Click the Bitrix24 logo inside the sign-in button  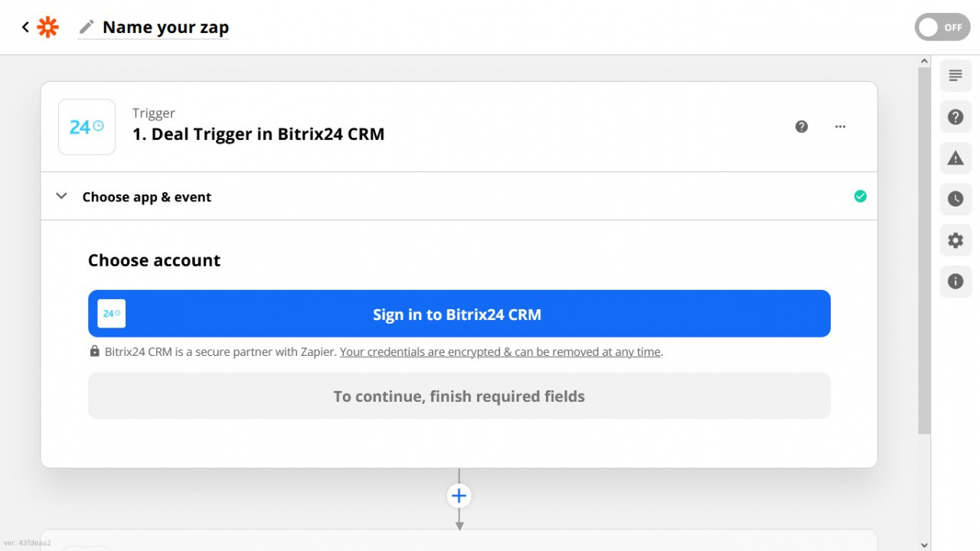click(112, 314)
